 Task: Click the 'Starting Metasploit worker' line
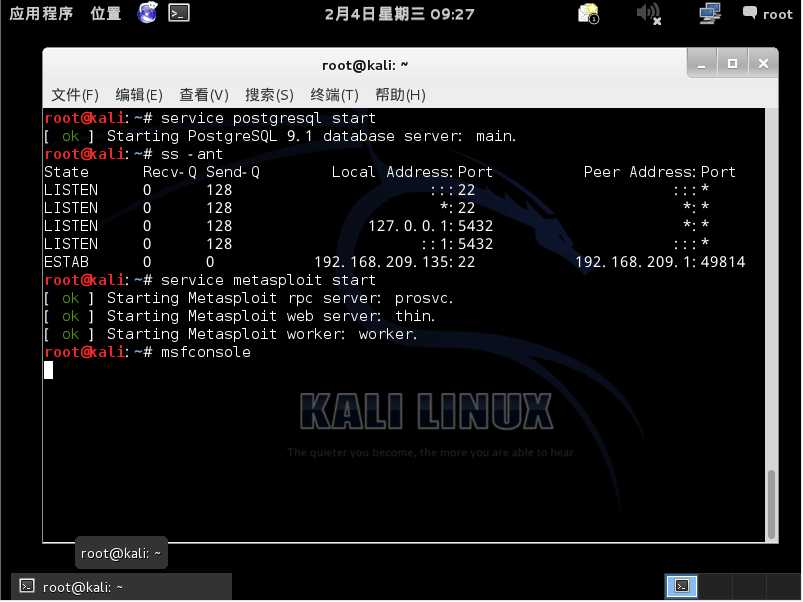[231, 334]
